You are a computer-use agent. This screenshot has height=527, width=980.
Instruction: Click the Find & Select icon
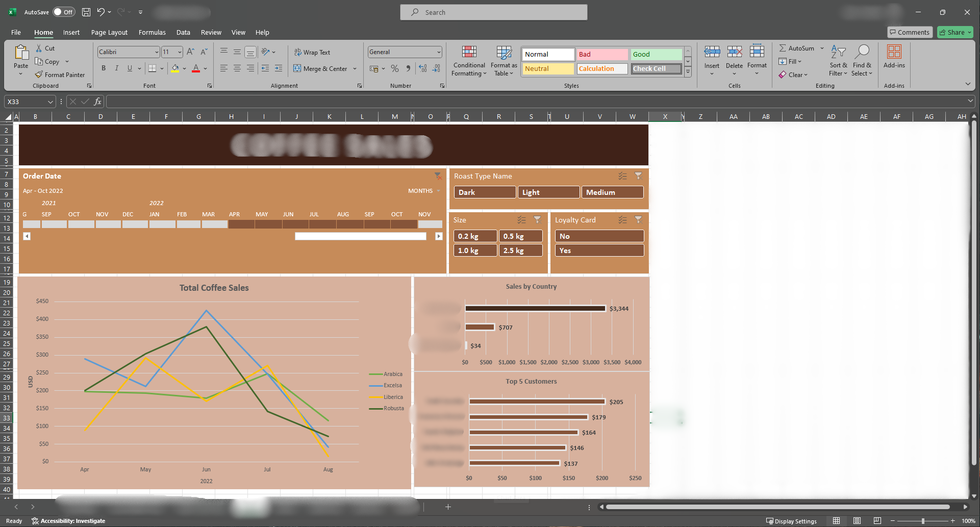point(862,52)
